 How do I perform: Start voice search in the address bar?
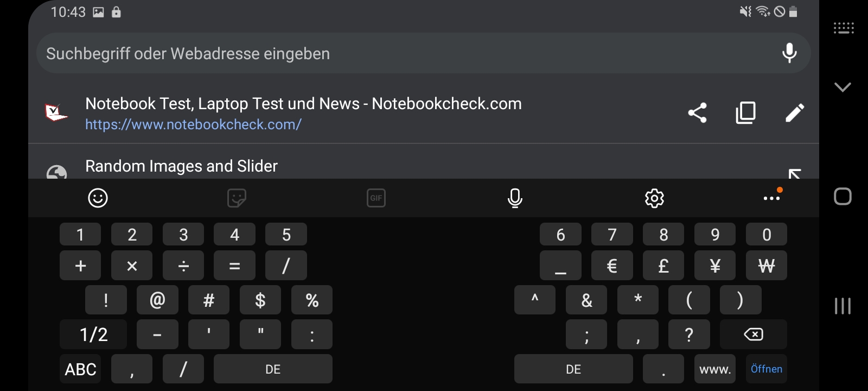tap(789, 53)
